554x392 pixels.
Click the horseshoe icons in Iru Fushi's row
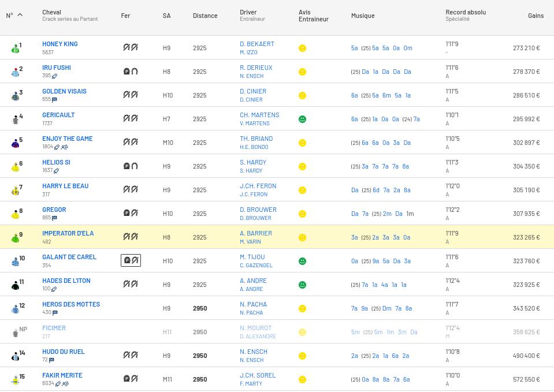click(130, 72)
